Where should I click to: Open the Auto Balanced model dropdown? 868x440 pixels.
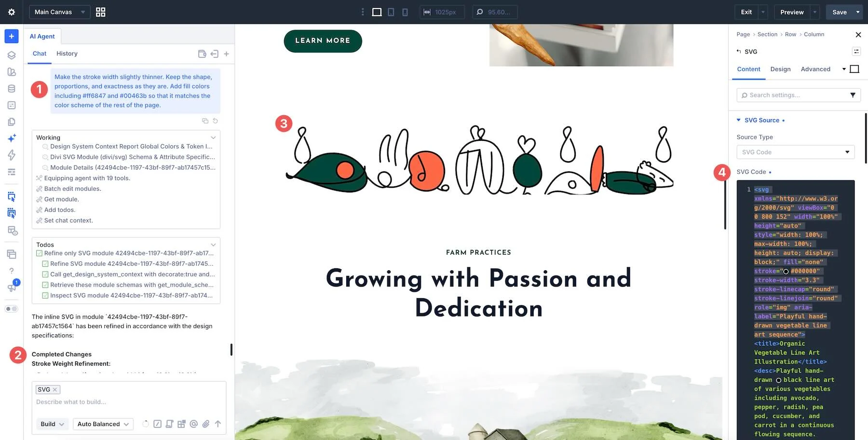coord(103,424)
